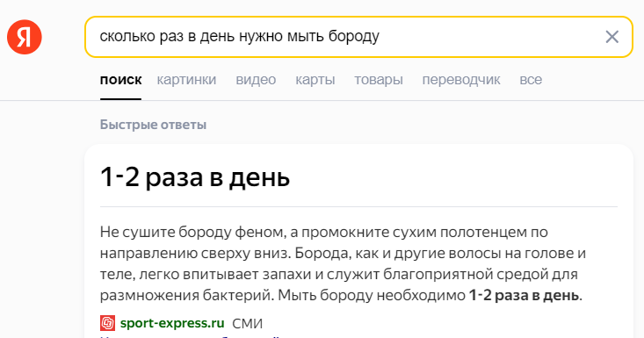
Task: Clear the search query with X icon
Action: point(612,37)
